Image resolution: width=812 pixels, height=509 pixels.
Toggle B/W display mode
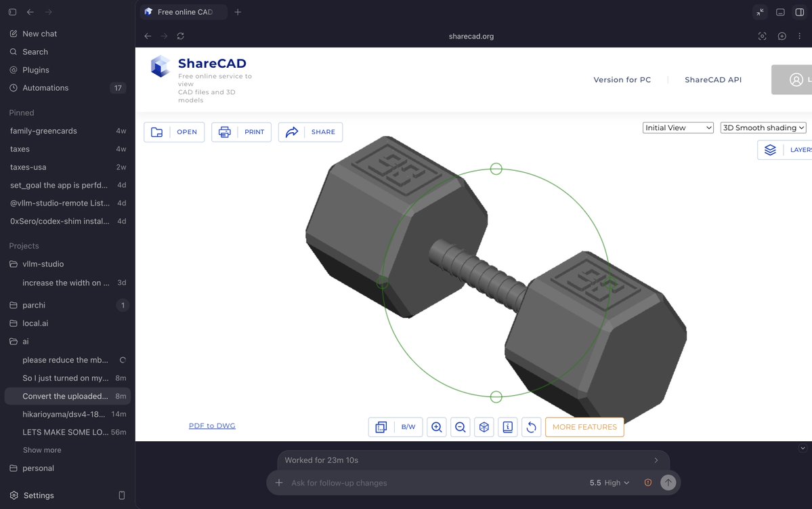[x=408, y=427]
